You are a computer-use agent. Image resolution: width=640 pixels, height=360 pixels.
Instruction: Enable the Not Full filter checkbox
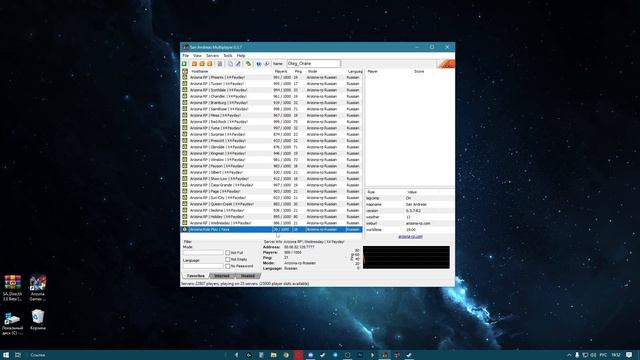click(x=228, y=253)
